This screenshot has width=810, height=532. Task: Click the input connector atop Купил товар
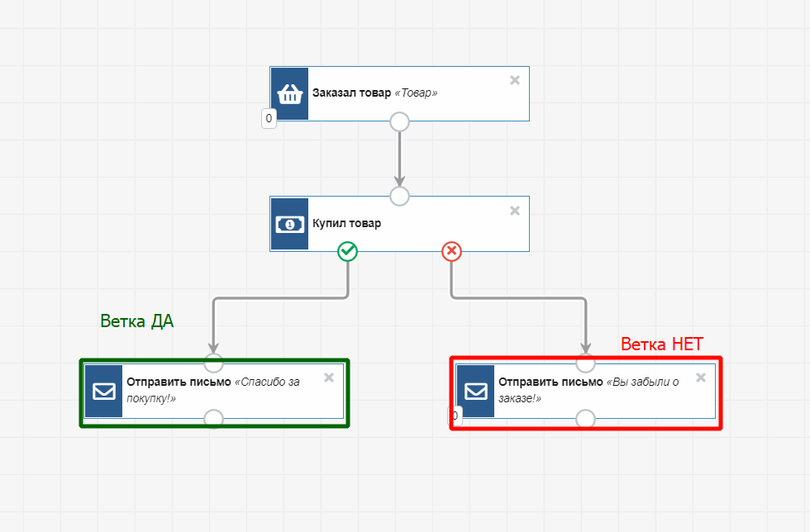(399, 196)
